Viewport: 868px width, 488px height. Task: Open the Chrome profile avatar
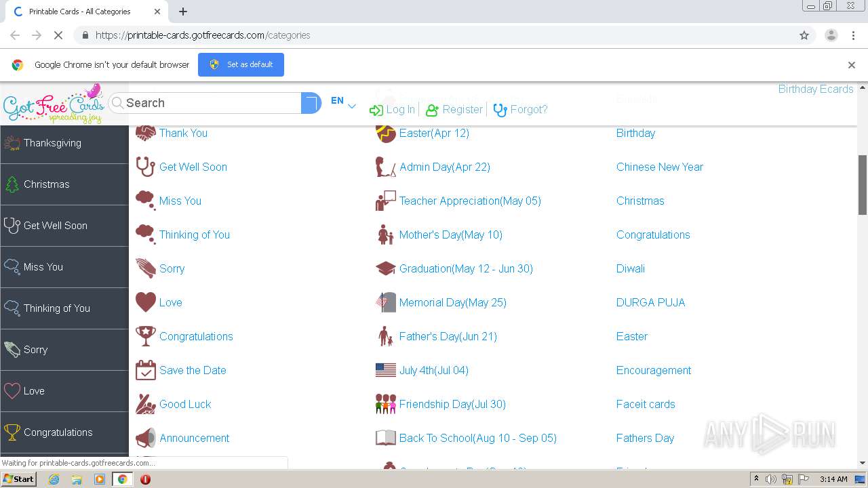pos(831,35)
